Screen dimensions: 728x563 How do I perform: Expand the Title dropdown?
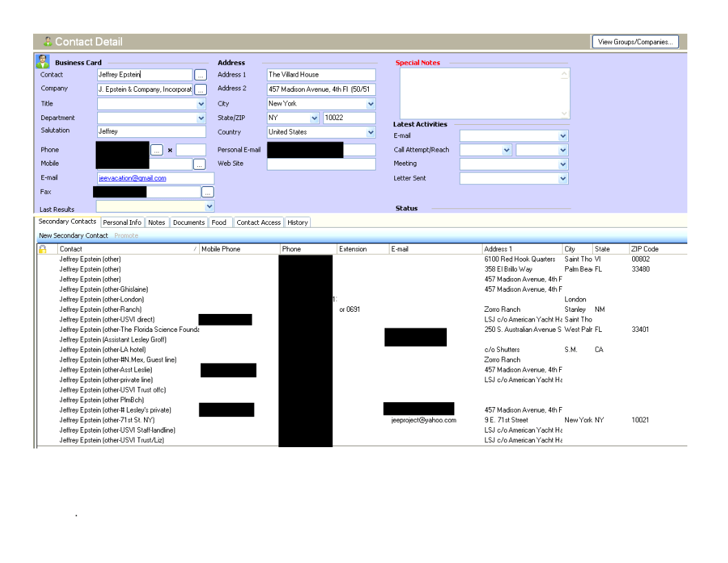click(x=201, y=104)
